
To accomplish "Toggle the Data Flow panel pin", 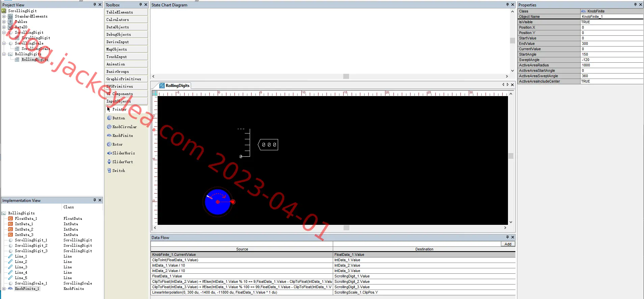I will [507, 237].
